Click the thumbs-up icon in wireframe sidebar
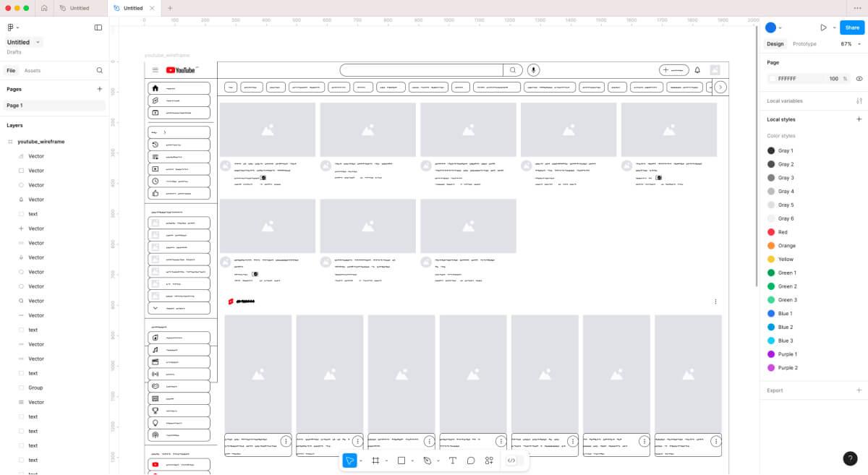Image resolution: width=868 pixels, height=475 pixels. tap(155, 193)
